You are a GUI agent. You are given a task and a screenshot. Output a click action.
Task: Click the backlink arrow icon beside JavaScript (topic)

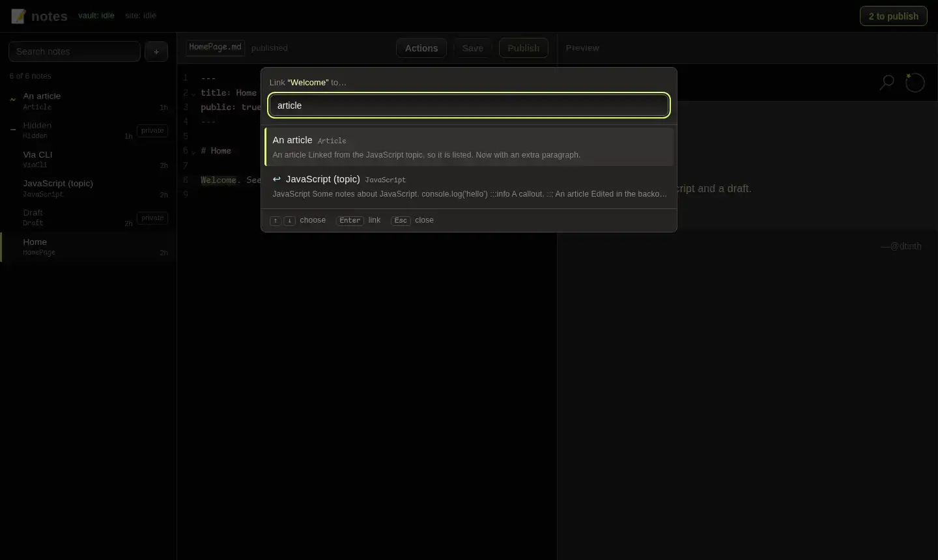click(277, 179)
